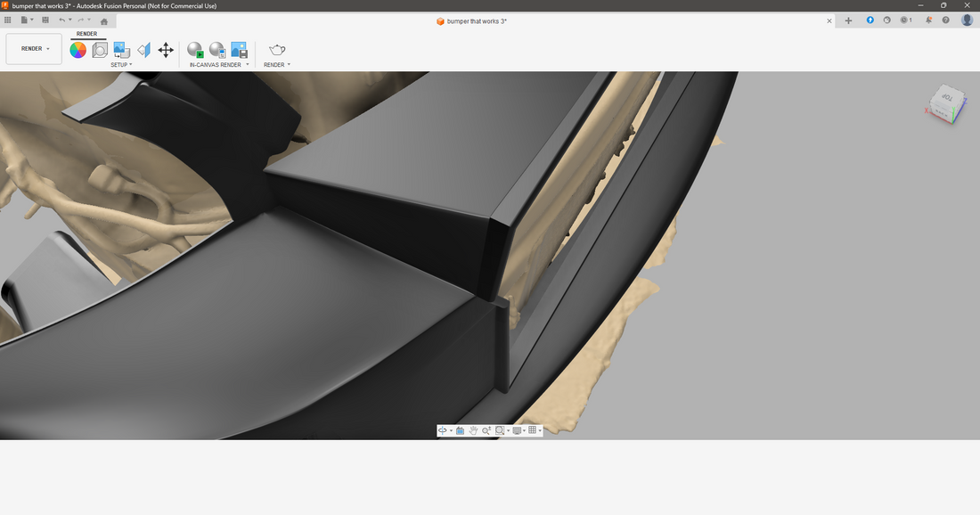Open the Appearance color wheel tool
980x515 pixels.
pos(78,50)
